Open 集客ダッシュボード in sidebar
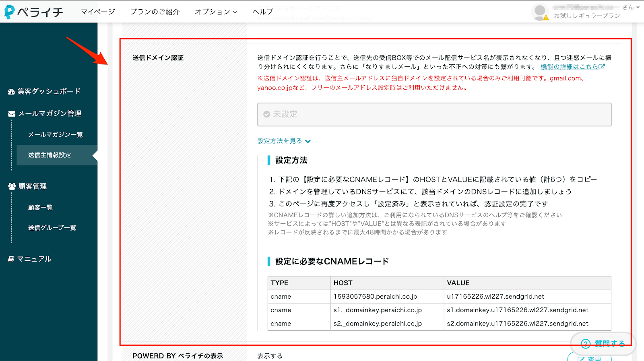The image size is (644, 361). (49, 91)
